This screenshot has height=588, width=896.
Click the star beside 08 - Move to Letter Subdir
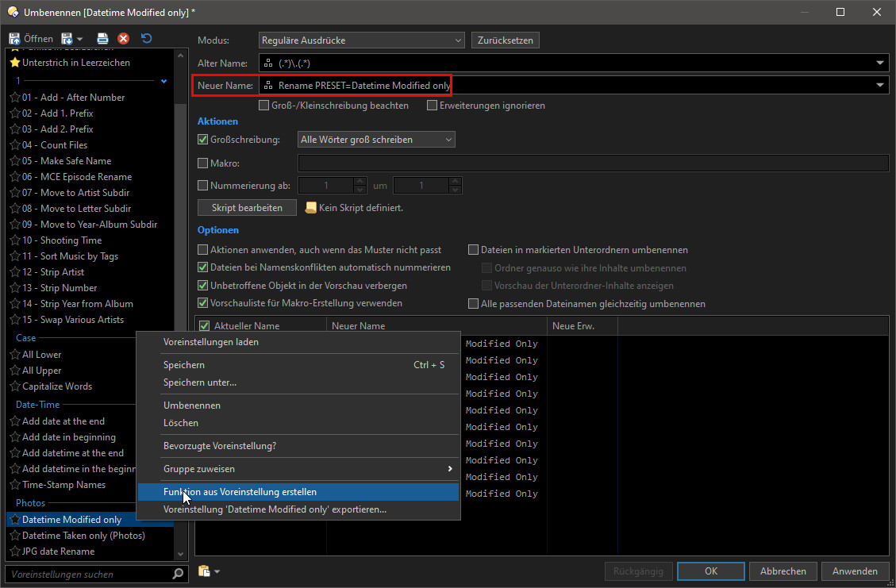tap(15, 209)
